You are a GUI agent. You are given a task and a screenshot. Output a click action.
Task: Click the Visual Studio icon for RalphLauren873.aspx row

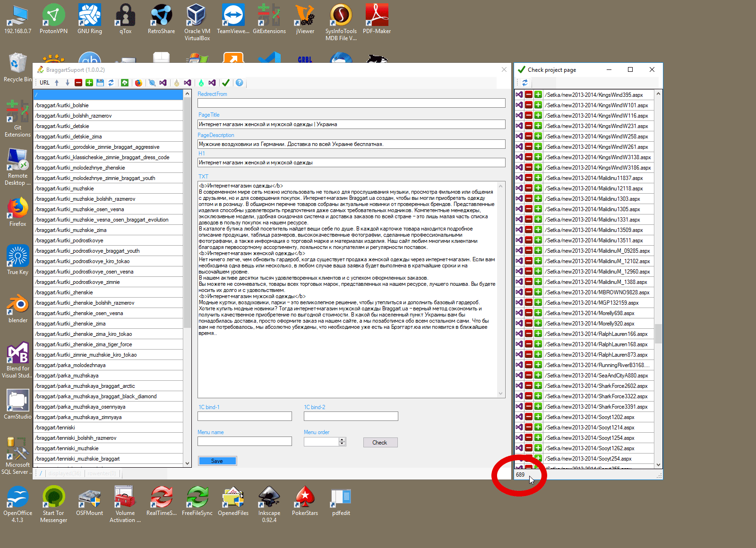tap(519, 354)
